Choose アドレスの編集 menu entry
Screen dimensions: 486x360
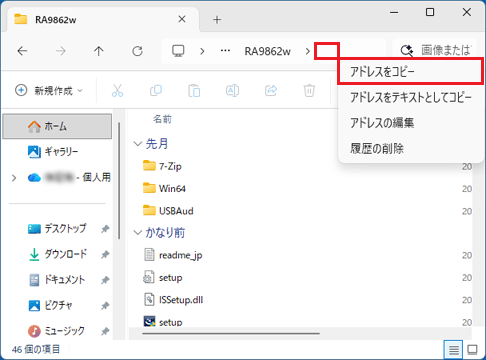tap(411, 123)
